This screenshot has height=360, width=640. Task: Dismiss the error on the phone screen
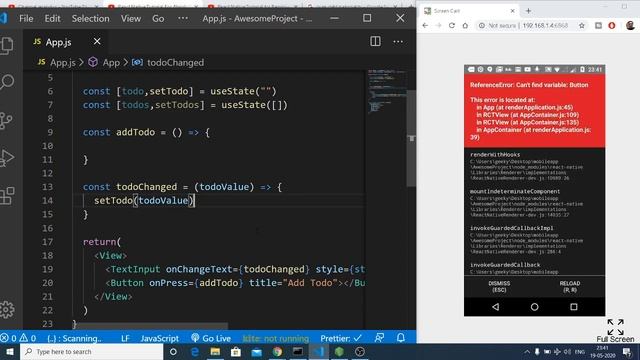(499, 286)
